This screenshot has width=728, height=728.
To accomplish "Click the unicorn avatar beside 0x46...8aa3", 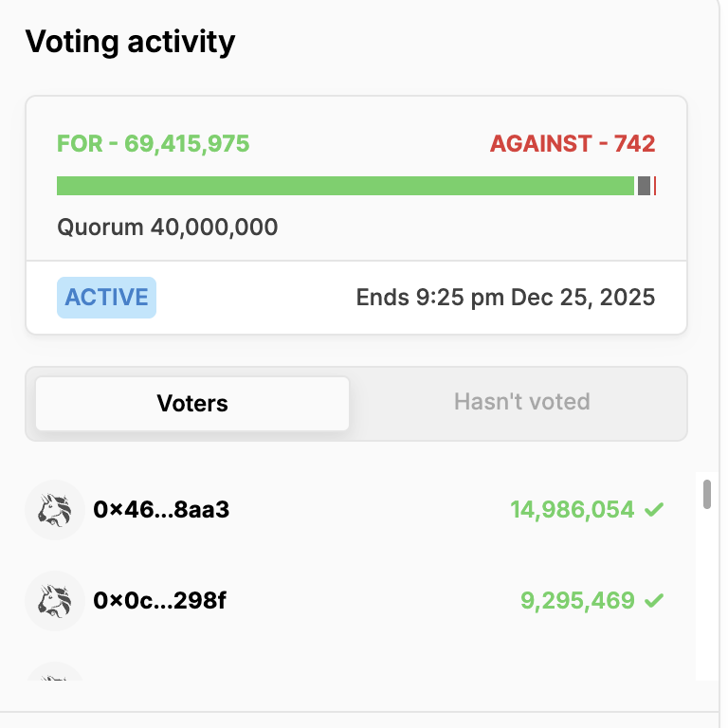I will 55,510.
